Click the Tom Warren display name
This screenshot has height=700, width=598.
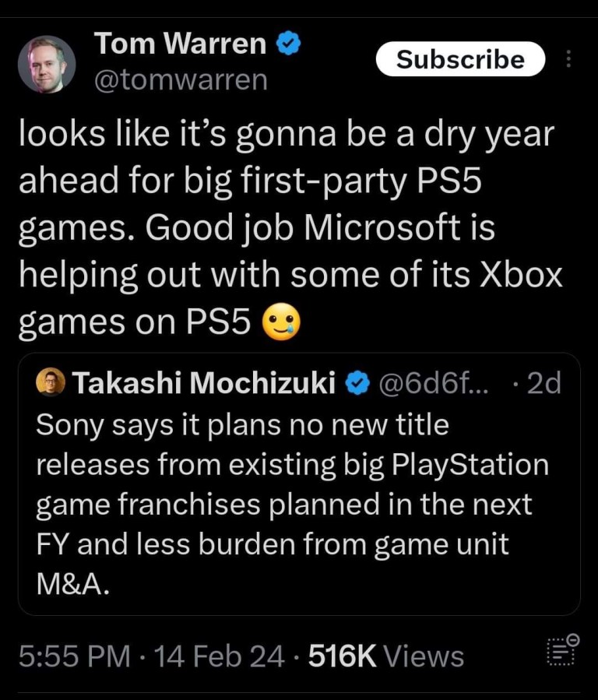coord(180,45)
